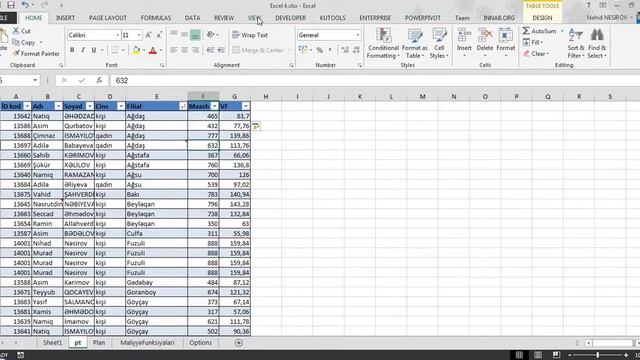Cut the selected cells
Image resolution: width=640 pixels, height=360 pixels.
pyautogui.click(x=21, y=31)
